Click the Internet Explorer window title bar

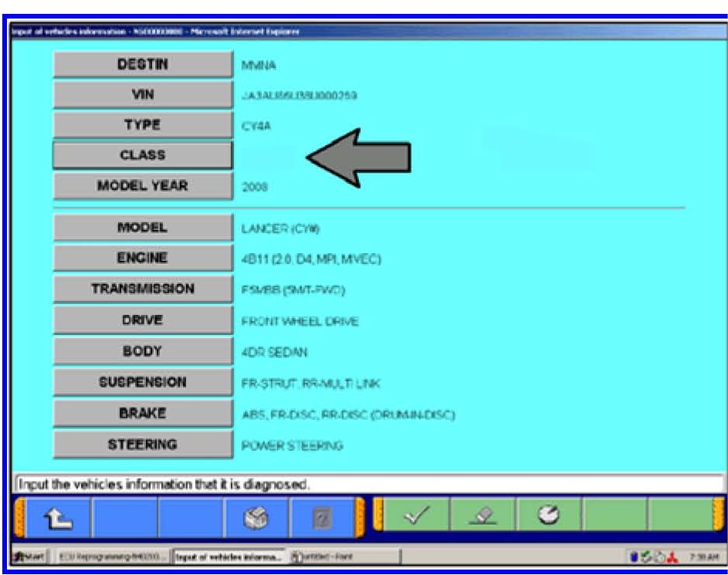pos(367,32)
